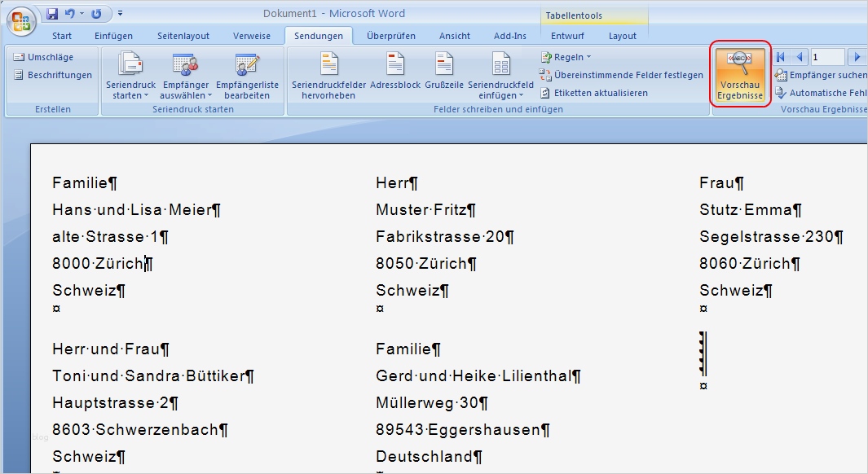Go to the first record
The height and width of the screenshot is (474, 868).
pos(781,57)
